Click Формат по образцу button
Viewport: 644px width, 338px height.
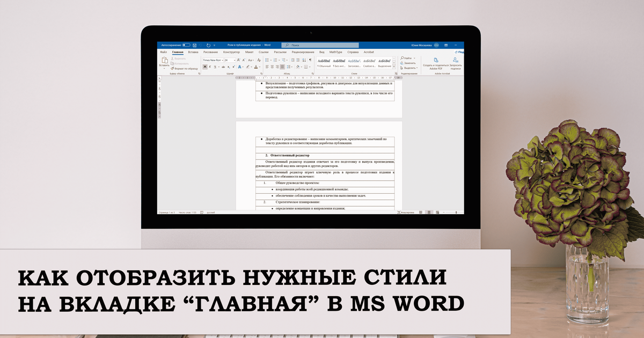coord(185,69)
